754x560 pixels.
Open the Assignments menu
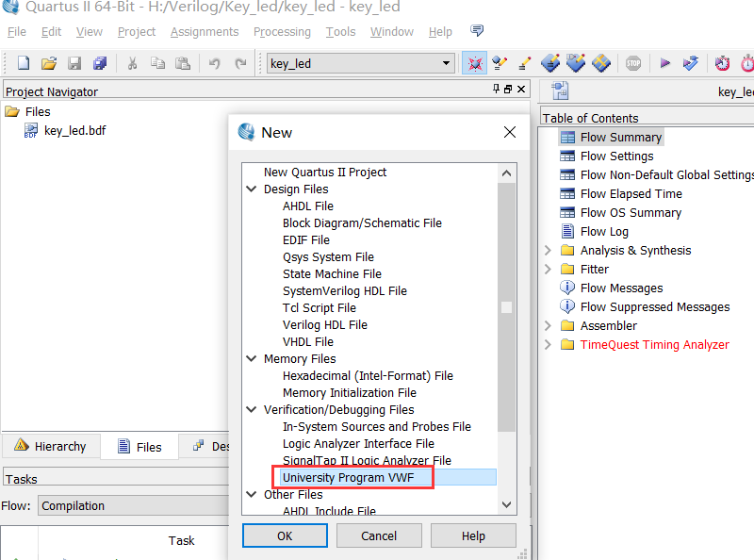click(205, 32)
